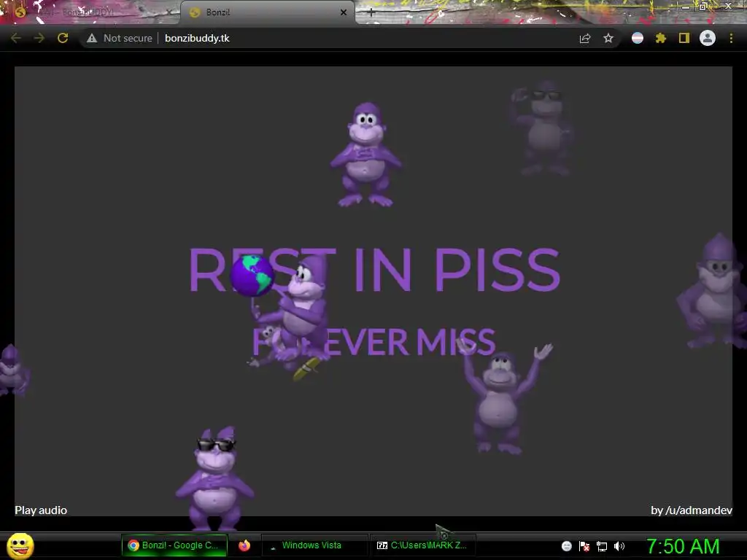This screenshot has width=747, height=560.
Task: Switch to the first BonziBUDDY tab
Action: pyautogui.click(x=90, y=12)
